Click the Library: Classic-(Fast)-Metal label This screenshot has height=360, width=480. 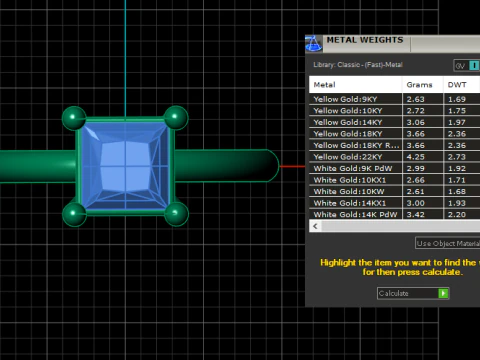point(358,65)
